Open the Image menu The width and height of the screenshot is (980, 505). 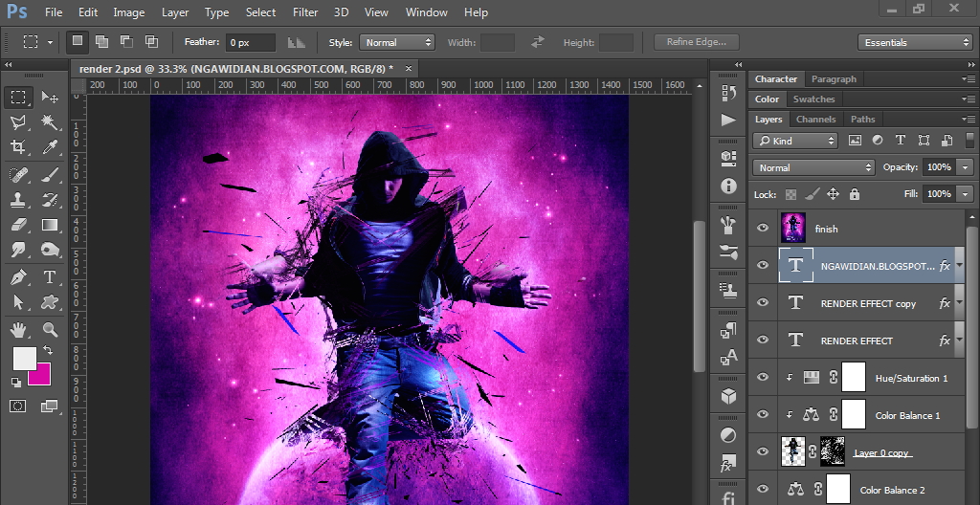[129, 12]
